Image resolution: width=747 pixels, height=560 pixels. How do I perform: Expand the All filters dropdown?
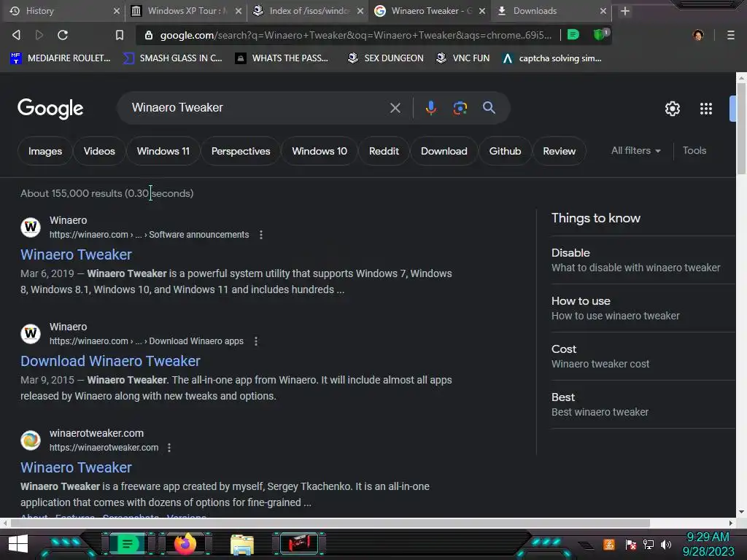click(635, 150)
